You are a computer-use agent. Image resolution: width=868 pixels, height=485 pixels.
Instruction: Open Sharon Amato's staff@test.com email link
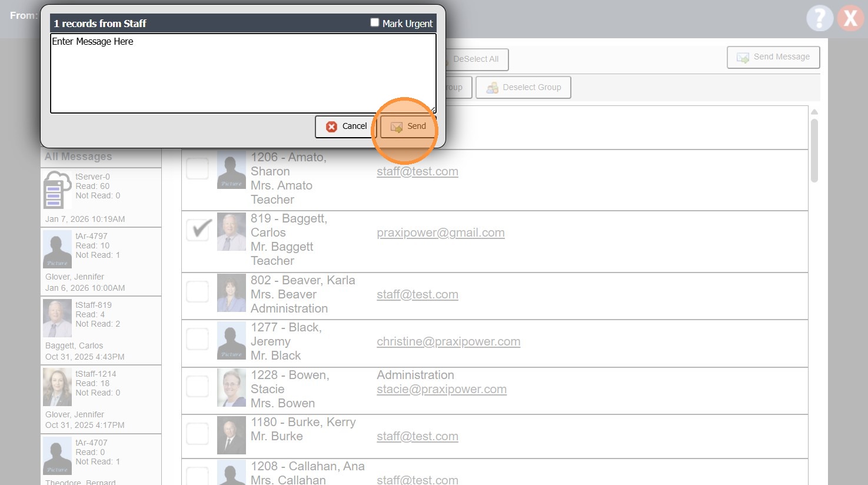(x=417, y=171)
